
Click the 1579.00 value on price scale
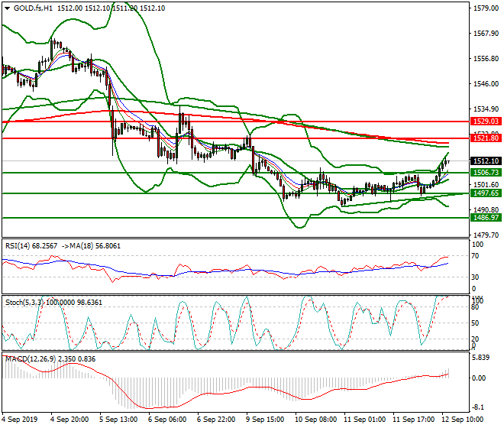(x=486, y=9)
